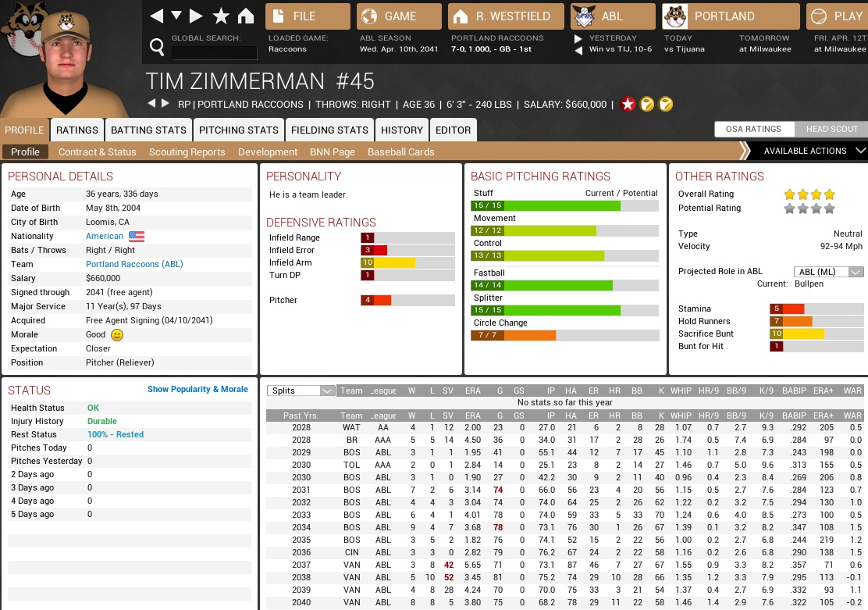The height and width of the screenshot is (610, 868).
Task: Click the house icon on R. WESTFIELD
Action: [461, 16]
